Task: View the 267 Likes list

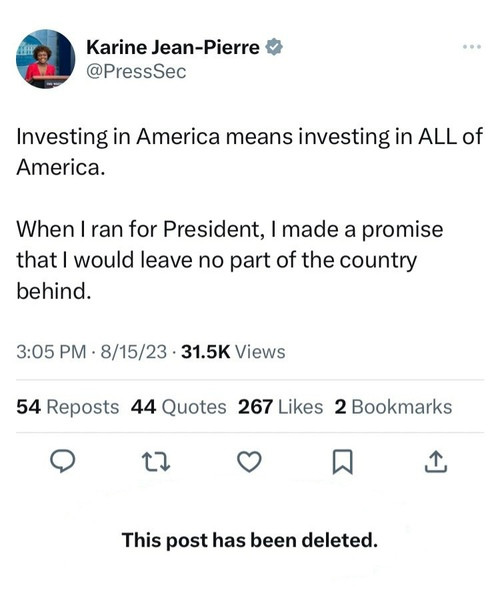Action: coord(280,407)
